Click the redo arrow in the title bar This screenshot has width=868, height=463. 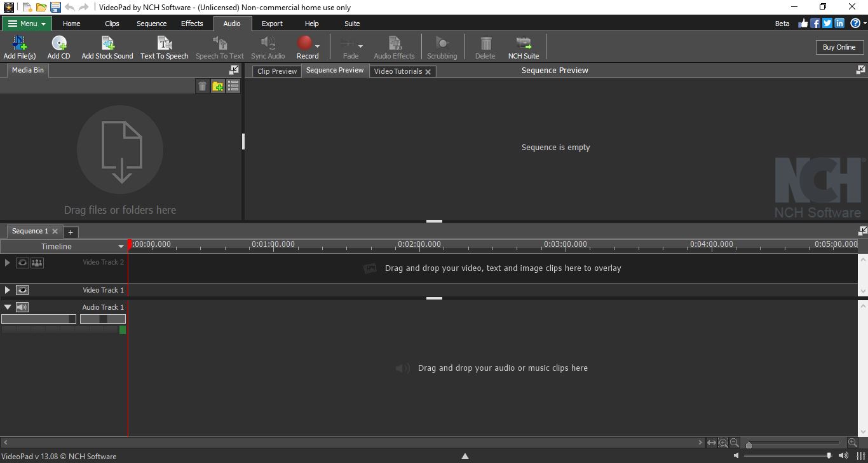point(84,7)
